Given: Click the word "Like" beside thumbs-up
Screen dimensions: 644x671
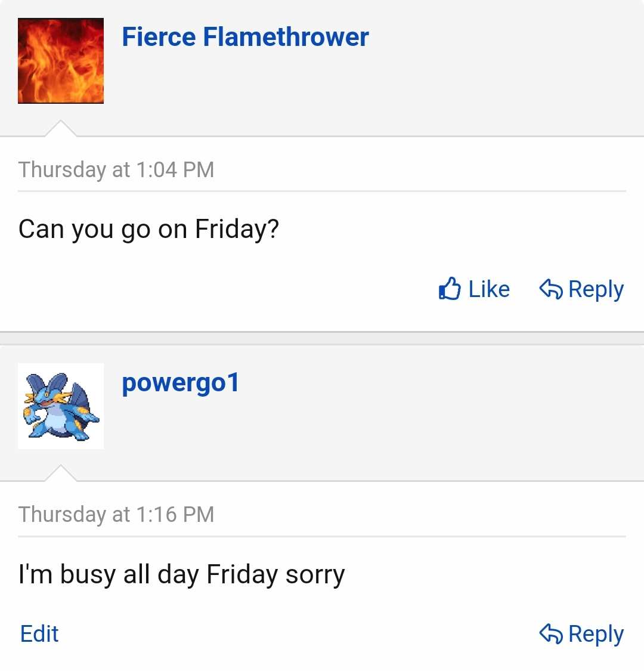Looking at the screenshot, I should coord(489,289).
